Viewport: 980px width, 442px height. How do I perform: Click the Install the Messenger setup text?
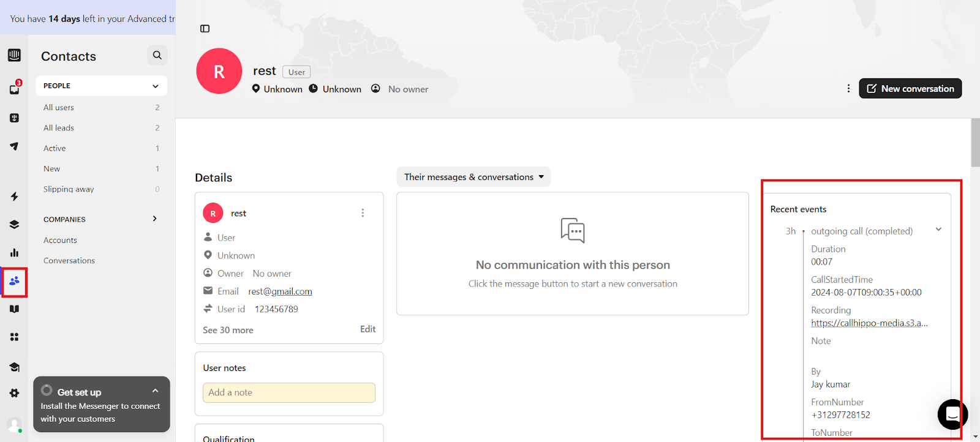tap(100, 413)
